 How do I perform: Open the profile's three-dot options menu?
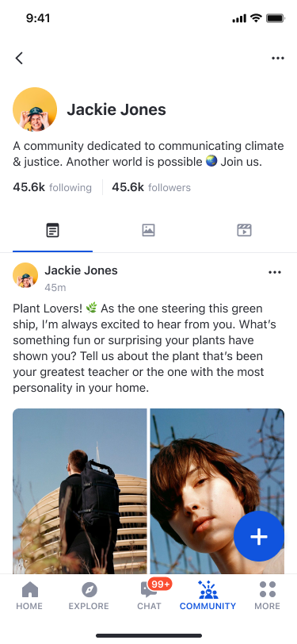tap(278, 59)
